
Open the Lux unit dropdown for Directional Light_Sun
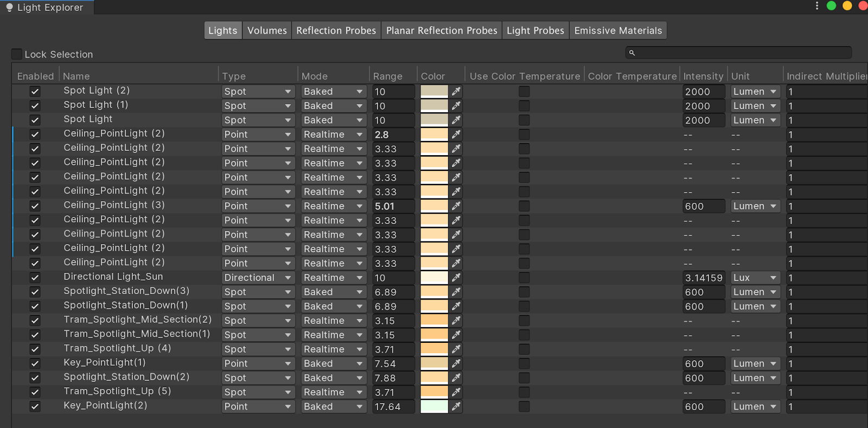point(755,277)
